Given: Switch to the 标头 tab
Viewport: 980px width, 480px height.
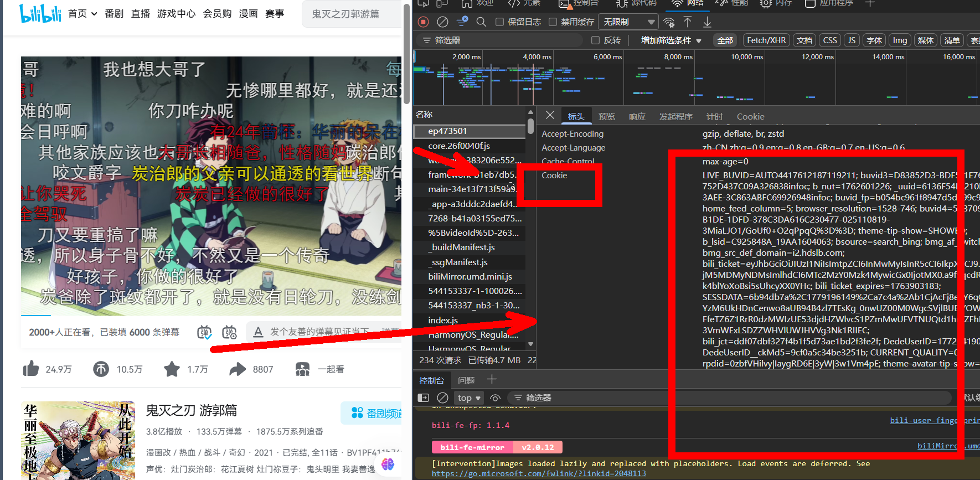Looking at the screenshot, I should 576,116.
